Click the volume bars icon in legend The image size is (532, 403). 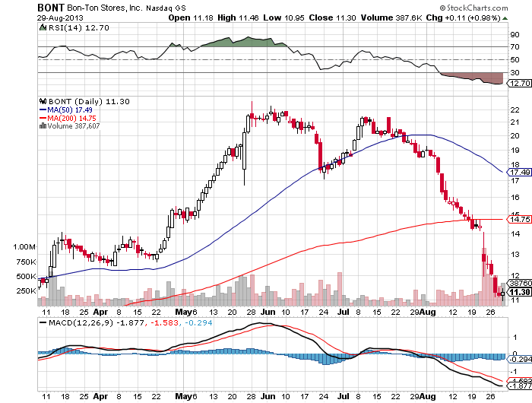click(x=43, y=126)
